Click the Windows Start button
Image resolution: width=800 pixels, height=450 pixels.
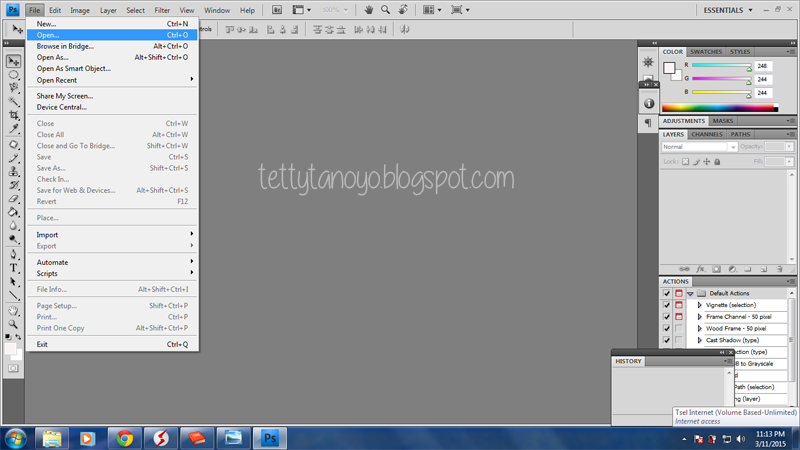[16, 438]
